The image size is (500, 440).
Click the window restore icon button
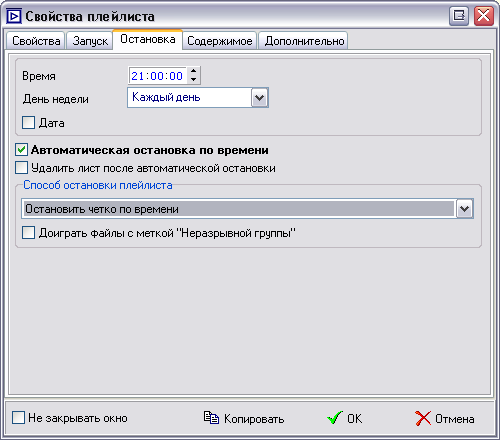click(x=459, y=16)
